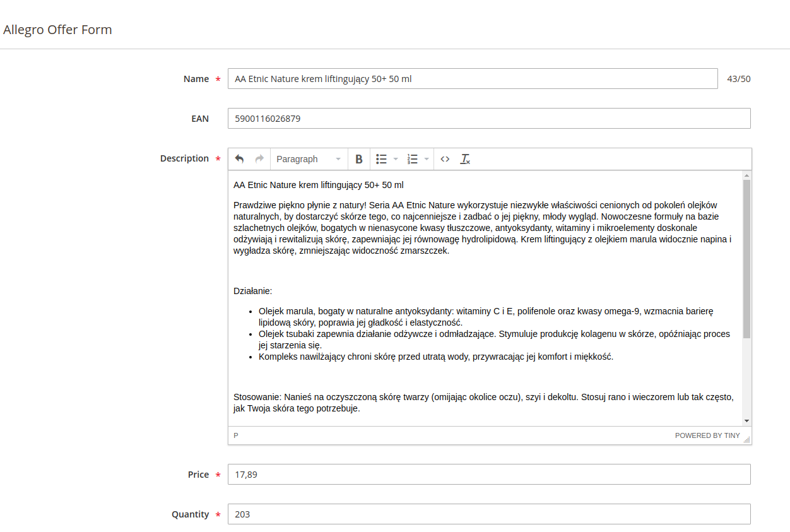Expand numbered list style options arrow
The image size is (790, 532).
coord(427,159)
